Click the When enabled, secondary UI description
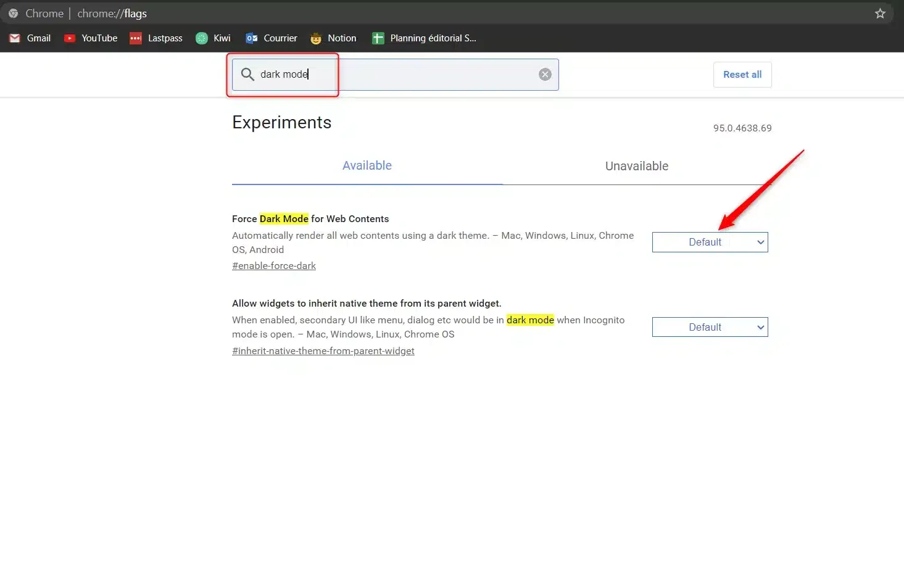The height and width of the screenshot is (588, 904). [x=428, y=327]
